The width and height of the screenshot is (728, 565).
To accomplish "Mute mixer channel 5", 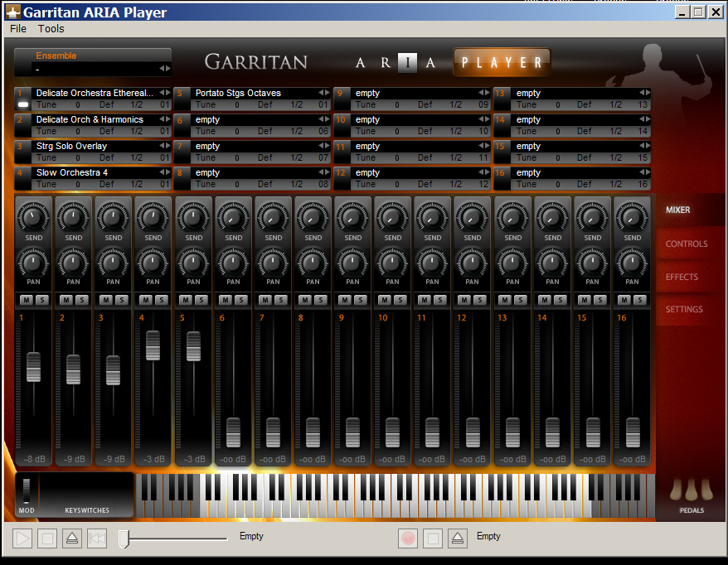I will 186,300.
